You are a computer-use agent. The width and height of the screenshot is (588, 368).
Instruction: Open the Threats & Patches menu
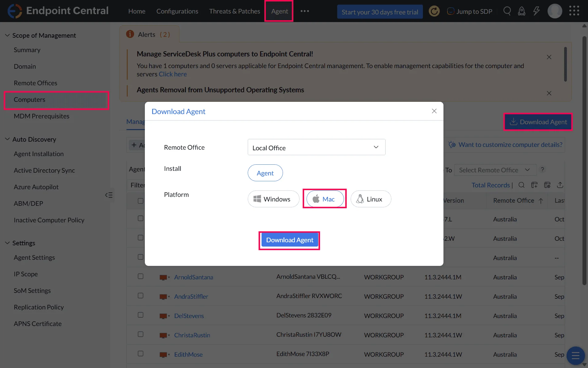(x=235, y=11)
